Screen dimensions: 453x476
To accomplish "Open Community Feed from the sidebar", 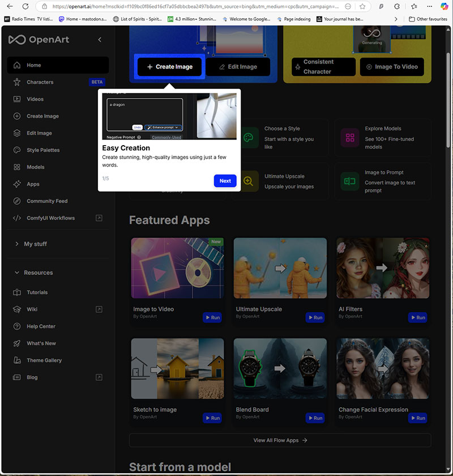I will coord(16,201).
